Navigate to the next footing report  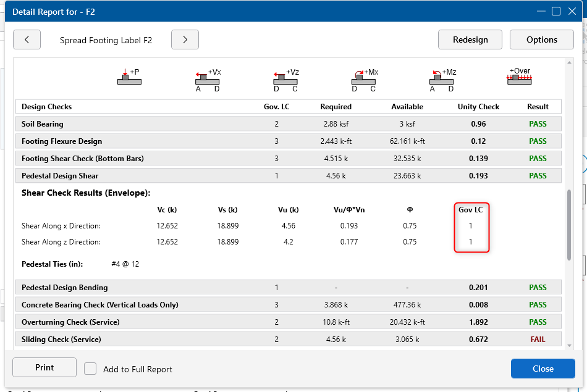(185, 40)
